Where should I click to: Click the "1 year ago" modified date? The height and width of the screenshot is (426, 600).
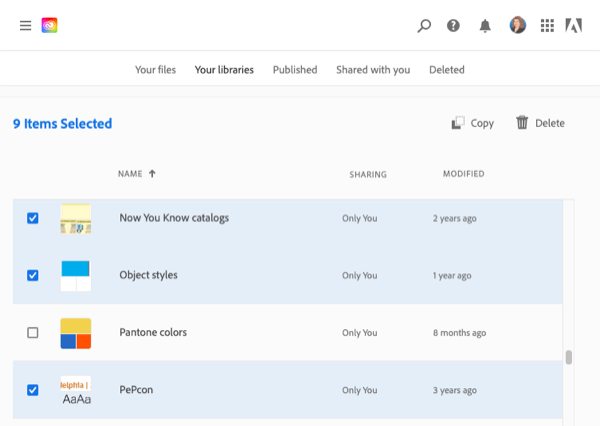pos(452,275)
